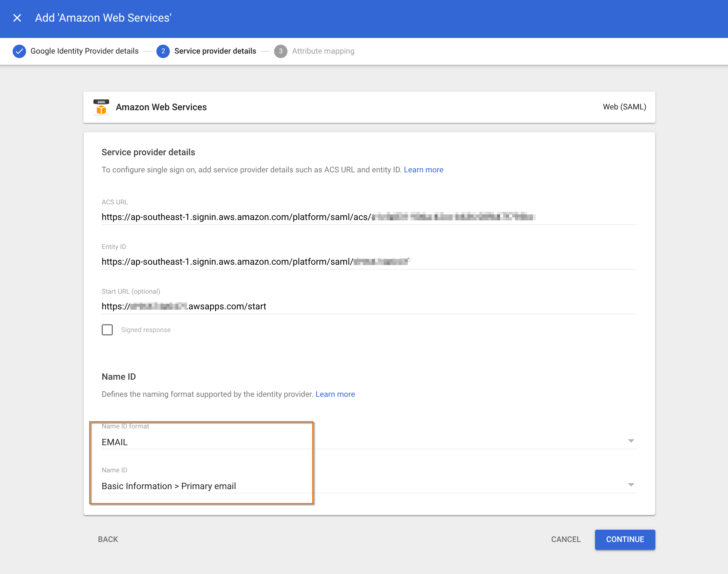Click the BACK button
Screen dimensions: 728x574
[x=108, y=539]
